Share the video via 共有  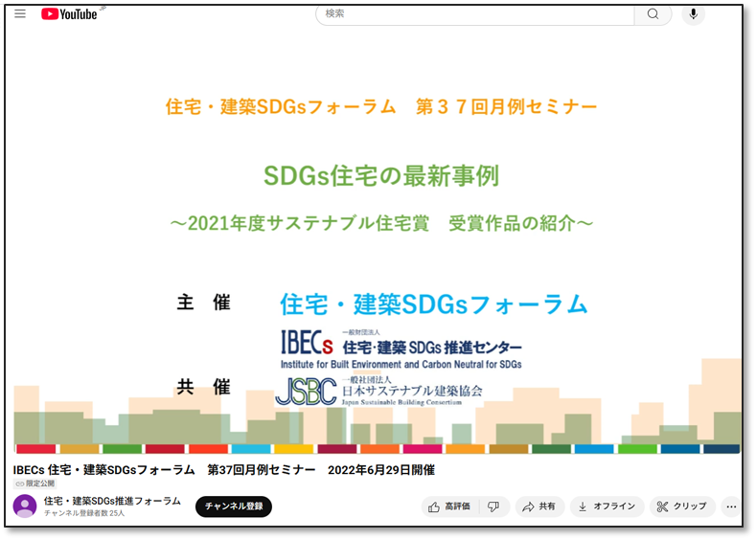pos(539,506)
